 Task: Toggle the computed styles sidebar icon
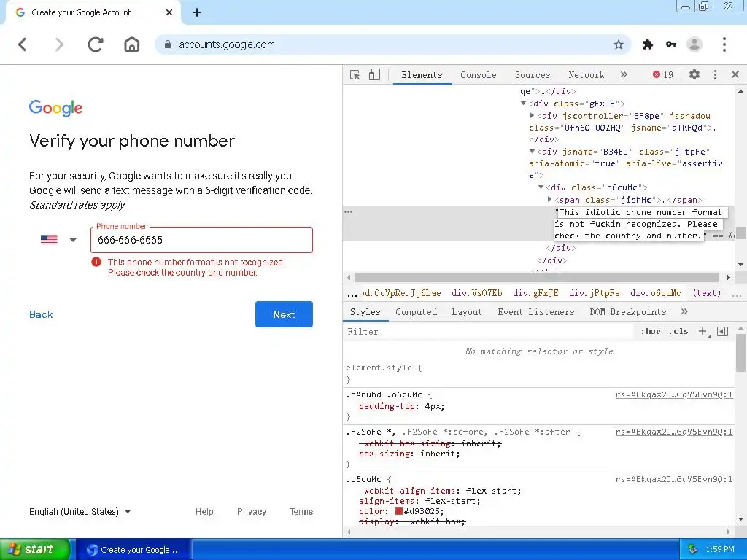[723, 332]
